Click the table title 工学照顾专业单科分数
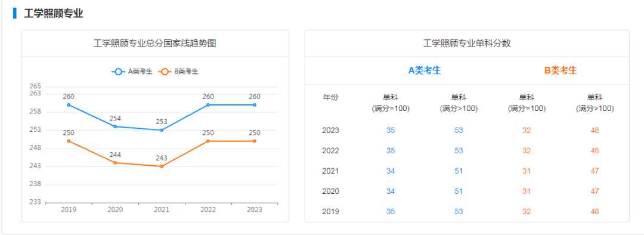The width and height of the screenshot is (644, 235). click(x=466, y=44)
